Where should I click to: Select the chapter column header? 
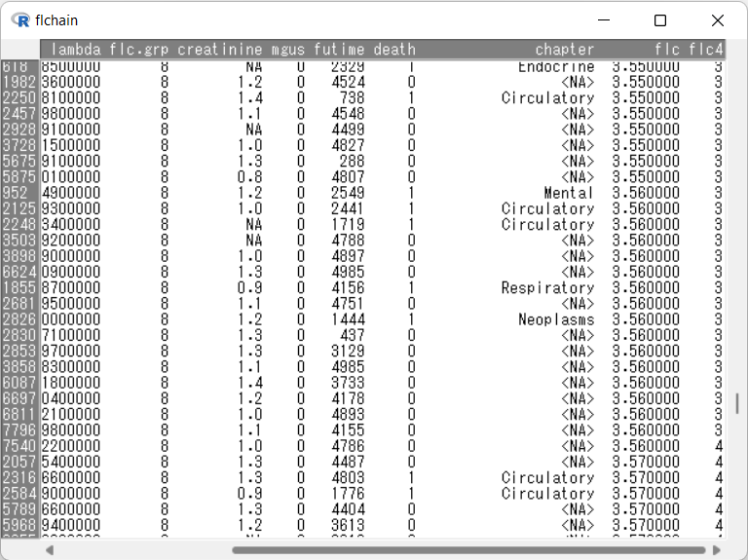tap(564, 50)
